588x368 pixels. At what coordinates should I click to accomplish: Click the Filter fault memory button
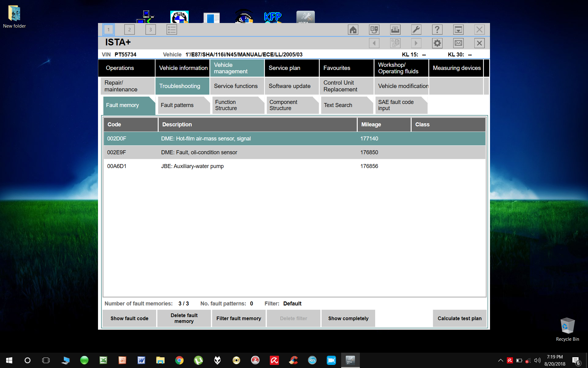pos(239,318)
